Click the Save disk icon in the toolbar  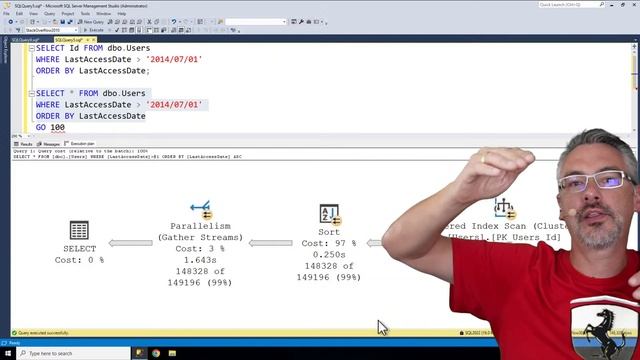[62, 22]
